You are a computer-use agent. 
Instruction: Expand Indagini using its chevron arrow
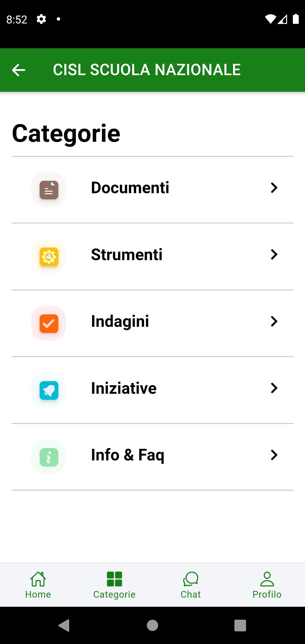(x=274, y=321)
